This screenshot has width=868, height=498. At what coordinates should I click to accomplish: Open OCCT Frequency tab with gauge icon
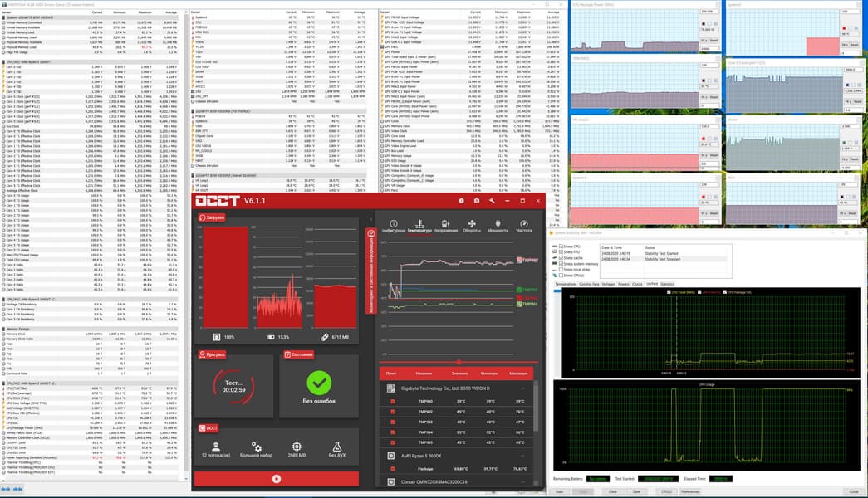pos(523,226)
